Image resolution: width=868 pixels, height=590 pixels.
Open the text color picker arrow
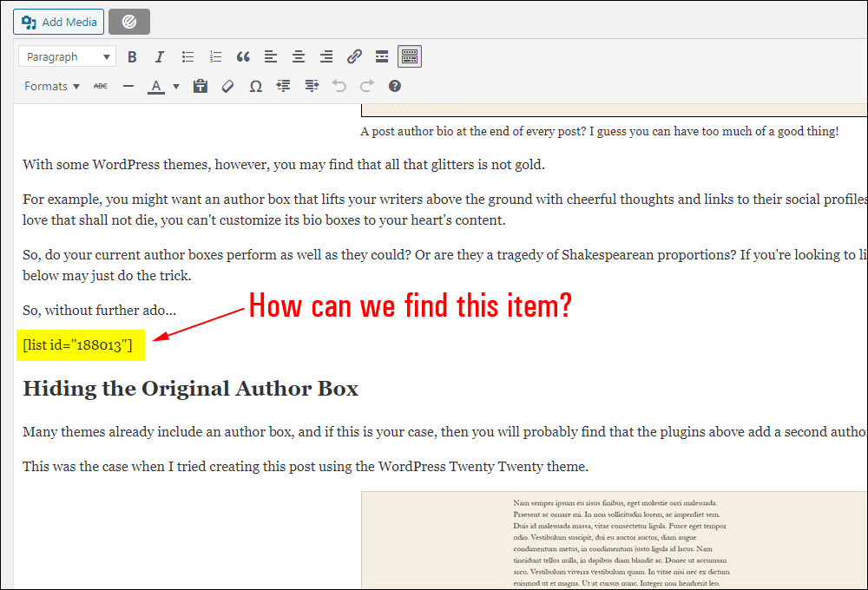[x=176, y=87]
